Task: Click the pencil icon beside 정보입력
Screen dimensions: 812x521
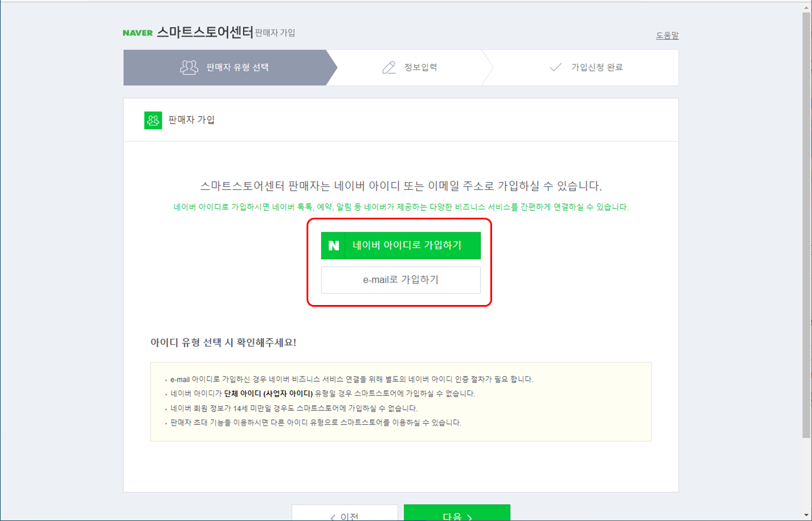Action: point(389,68)
